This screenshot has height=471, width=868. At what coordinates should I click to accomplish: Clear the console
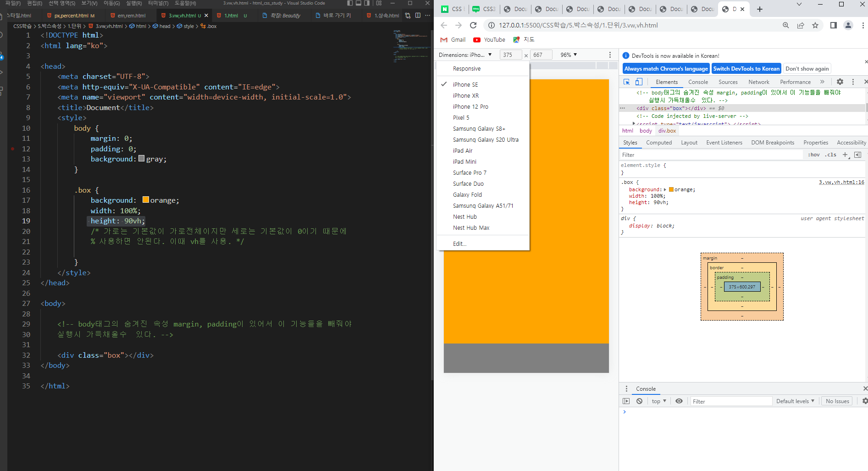pyautogui.click(x=640, y=401)
